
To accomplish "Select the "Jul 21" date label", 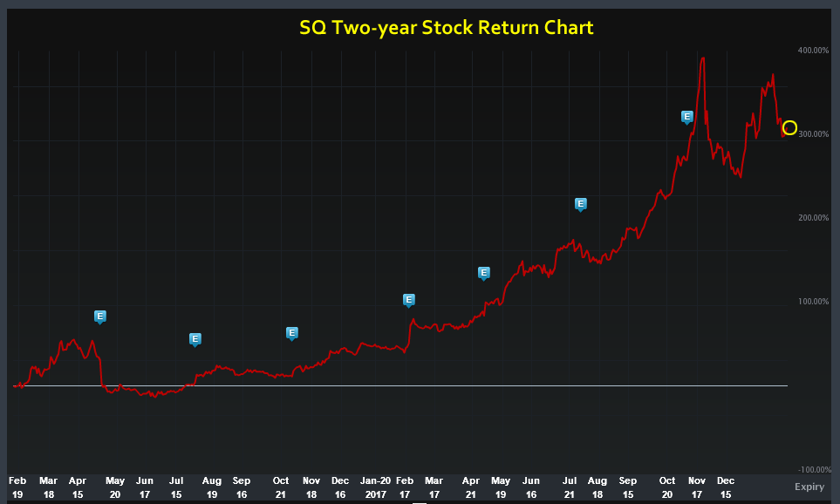I will click(570, 487).
